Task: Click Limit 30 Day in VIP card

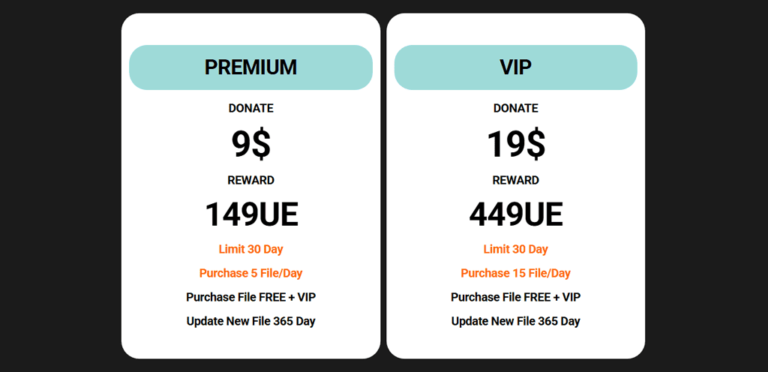Action: click(516, 249)
